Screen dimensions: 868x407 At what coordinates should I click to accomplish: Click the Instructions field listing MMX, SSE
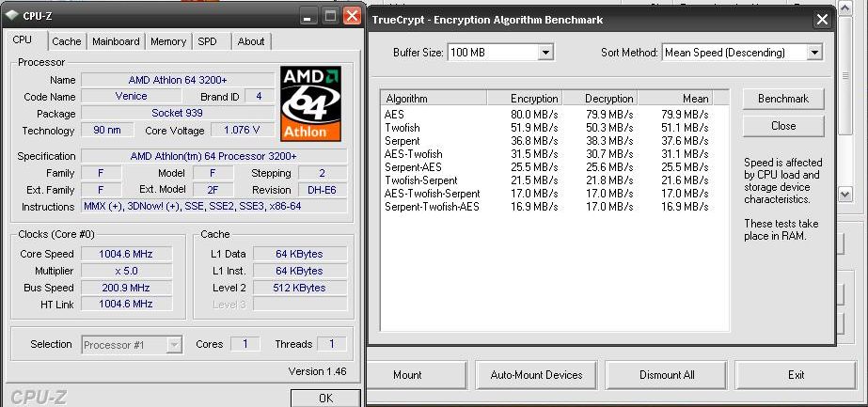point(214,206)
